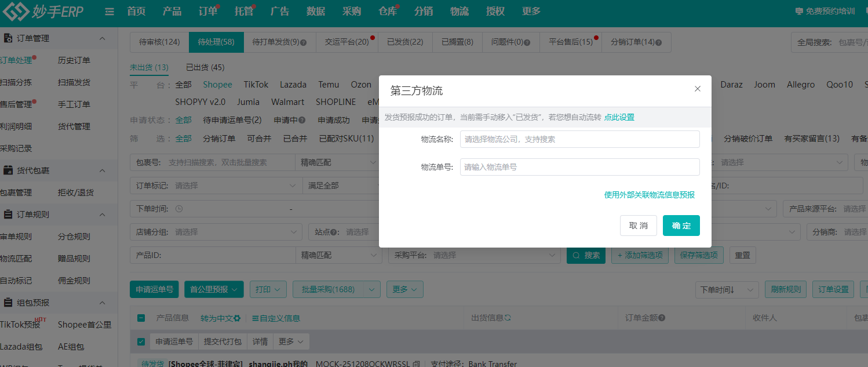Open the hamburger menu icon beside the logo
The image size is (868, 367).
pos(108,10)
